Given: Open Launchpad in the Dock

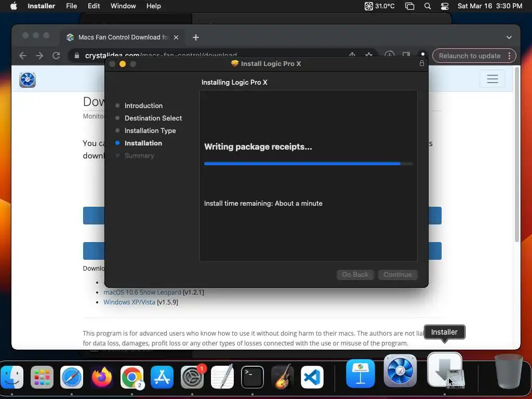Looking at the screenshot, I should [42, 377].
